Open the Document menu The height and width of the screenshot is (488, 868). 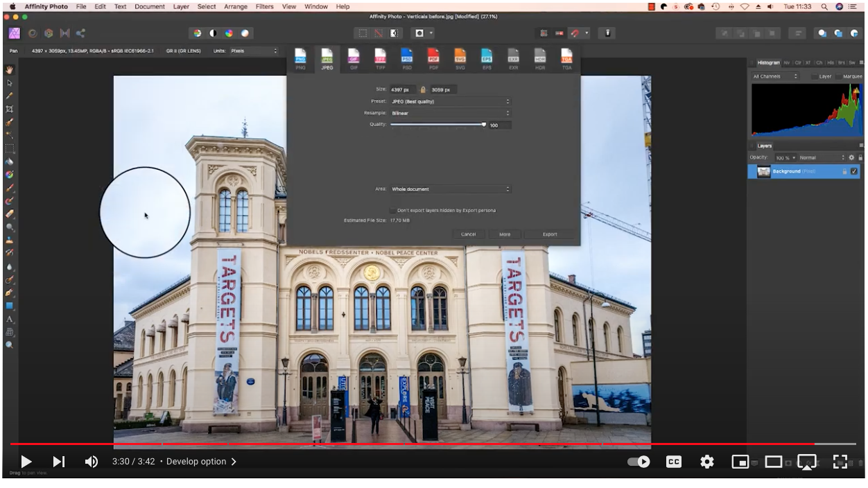(150, 6)
